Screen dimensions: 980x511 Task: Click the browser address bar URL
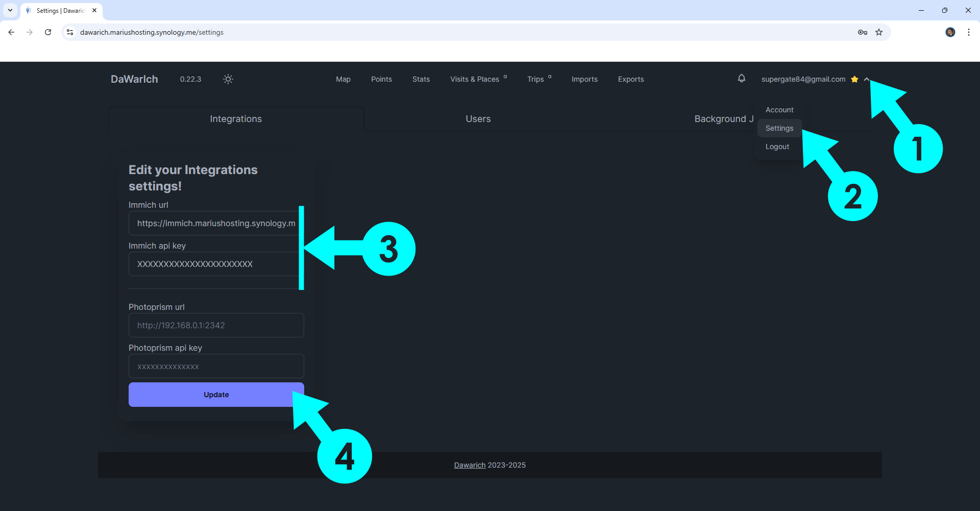tap(152, 32)
